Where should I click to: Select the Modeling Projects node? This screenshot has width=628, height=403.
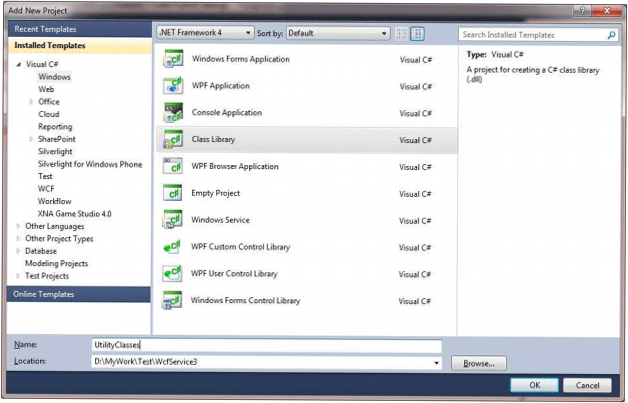pyautogui.click(x=56, y=264)
